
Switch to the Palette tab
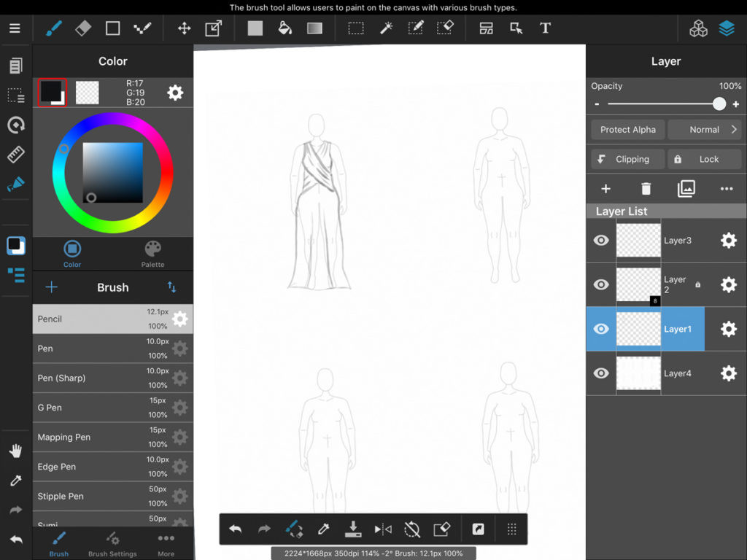[x=152, y=254]
